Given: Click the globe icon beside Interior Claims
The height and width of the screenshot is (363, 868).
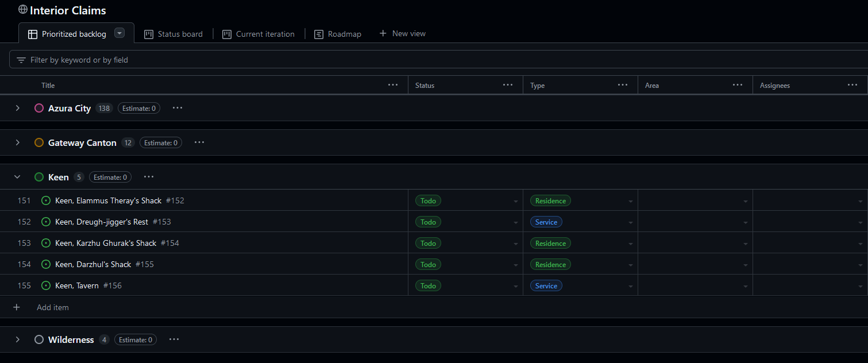Looking at the screenshot, I should [23, 10].
